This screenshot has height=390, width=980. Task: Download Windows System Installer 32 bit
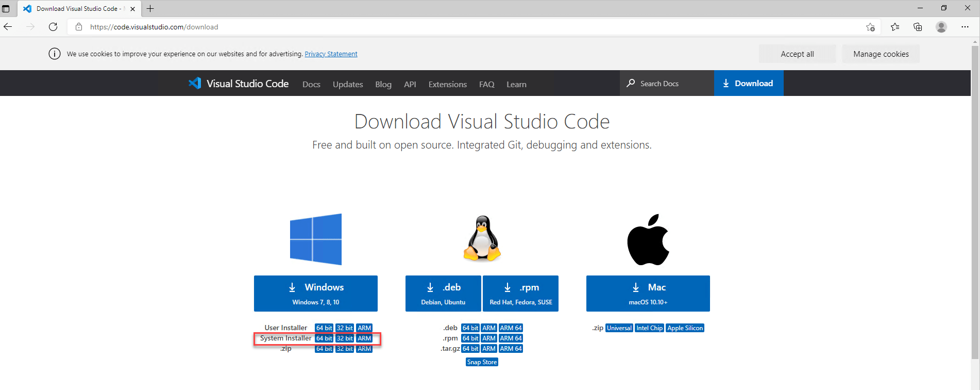pos(345,338)
